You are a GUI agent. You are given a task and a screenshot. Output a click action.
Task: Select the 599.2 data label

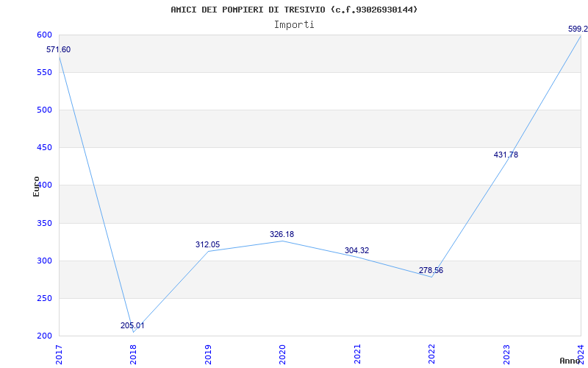578,29
